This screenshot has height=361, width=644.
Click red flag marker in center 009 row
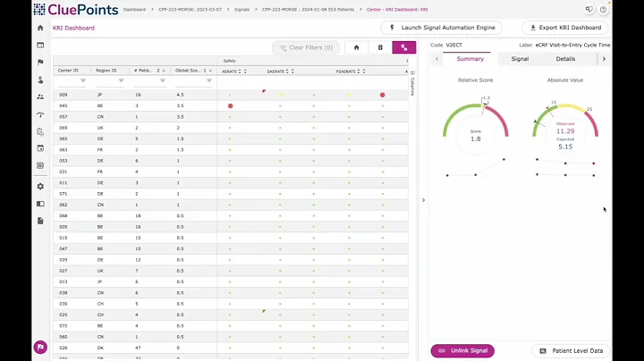[264, 91]
